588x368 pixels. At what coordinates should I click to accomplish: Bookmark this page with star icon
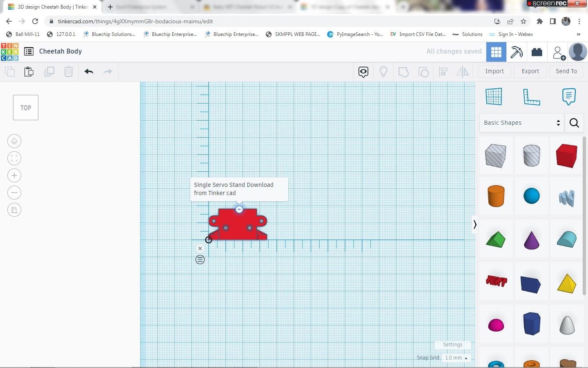tap(523, 21)
